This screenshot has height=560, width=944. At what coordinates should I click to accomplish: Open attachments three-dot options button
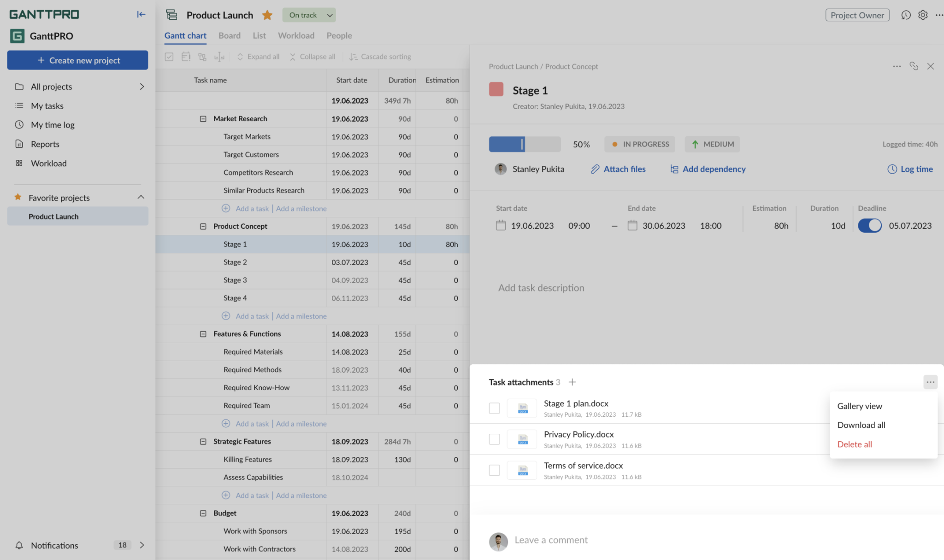930,382
